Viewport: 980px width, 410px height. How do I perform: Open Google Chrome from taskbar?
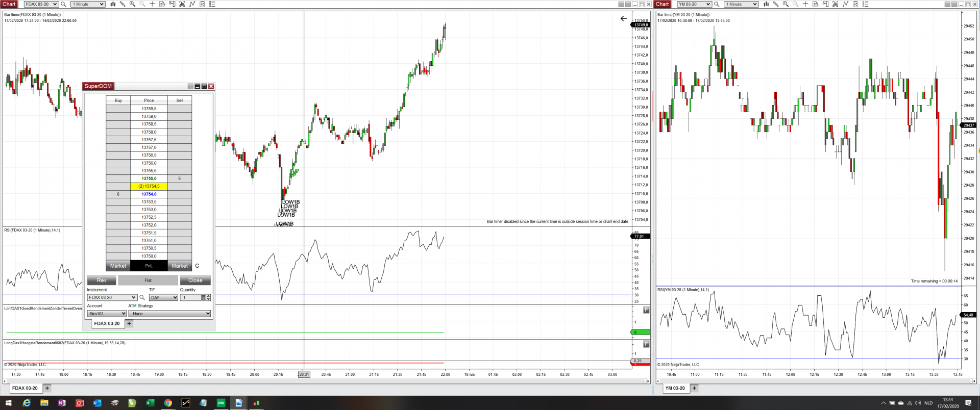[x=168, y=403]
